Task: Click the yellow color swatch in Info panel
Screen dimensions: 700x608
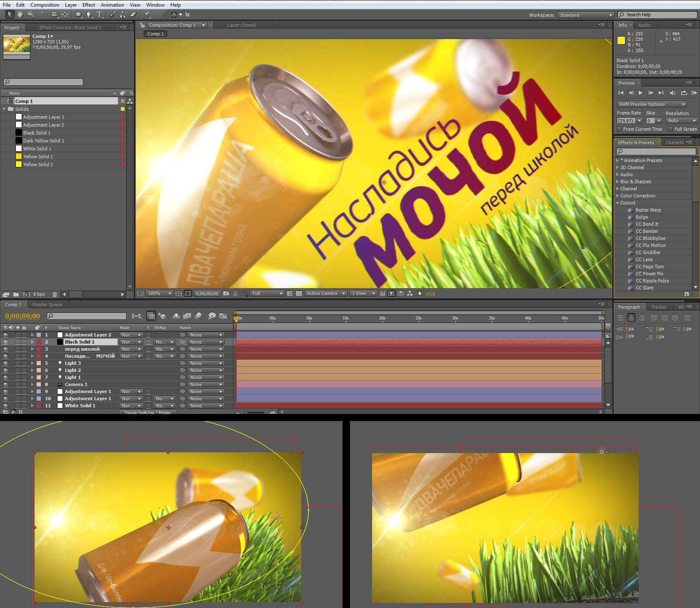Action: (x=621, y=40)
